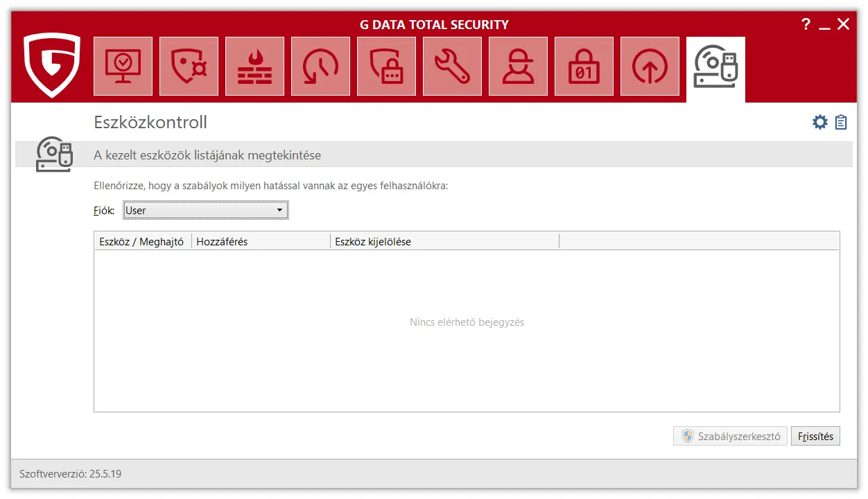
Task: Select the Device control tab icon
Action: pos(715,67)
